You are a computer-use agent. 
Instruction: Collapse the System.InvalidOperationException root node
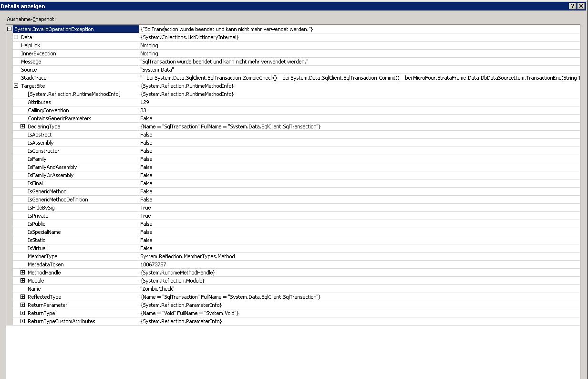tap(9, 29)
